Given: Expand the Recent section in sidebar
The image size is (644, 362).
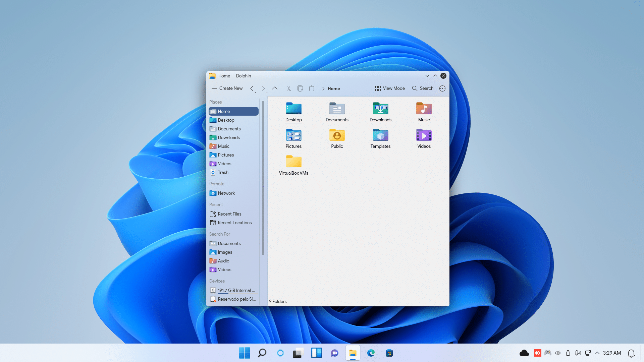Looking at the screenshot, I should (216, 204).
